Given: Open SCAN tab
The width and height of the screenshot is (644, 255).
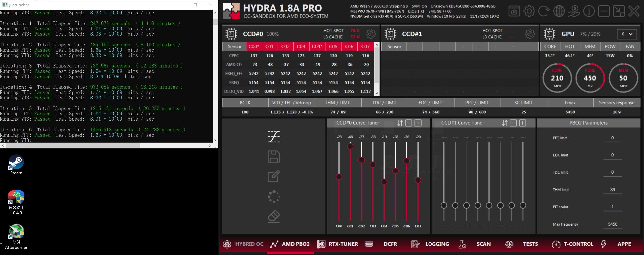Looking at the screenshot, I should pos(475,244).
